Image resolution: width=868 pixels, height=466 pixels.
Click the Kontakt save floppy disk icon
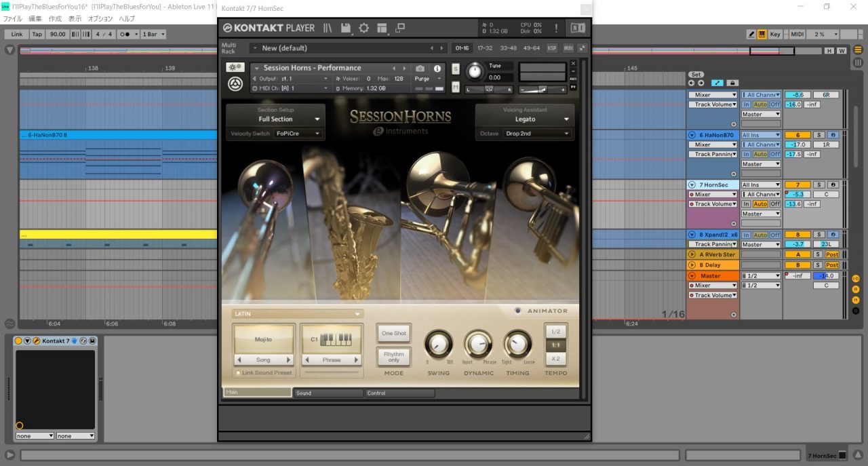(346, 28)
